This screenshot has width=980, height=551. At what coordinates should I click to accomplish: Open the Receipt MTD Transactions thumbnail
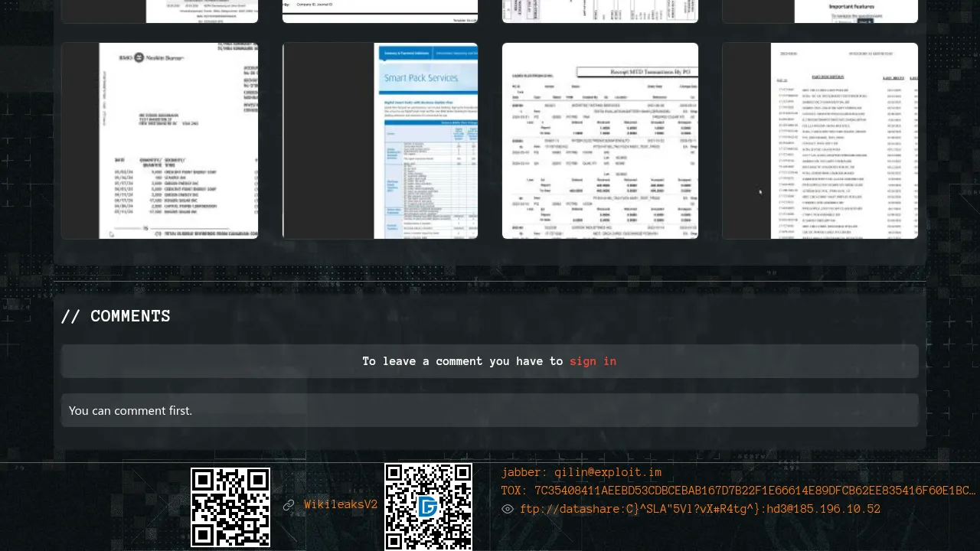[600, 141]
